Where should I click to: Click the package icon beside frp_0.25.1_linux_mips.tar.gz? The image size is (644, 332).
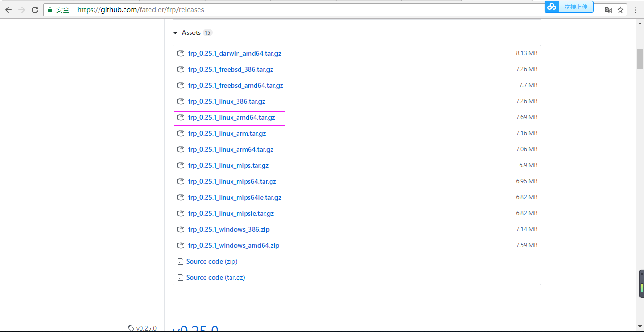click(x=181, y=165)
